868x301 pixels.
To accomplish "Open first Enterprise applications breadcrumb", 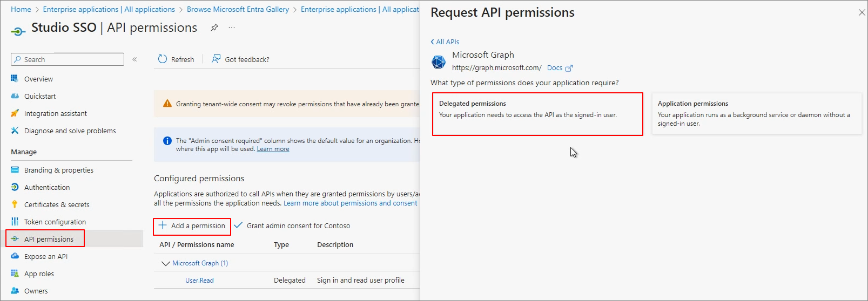I will (109, 9).
